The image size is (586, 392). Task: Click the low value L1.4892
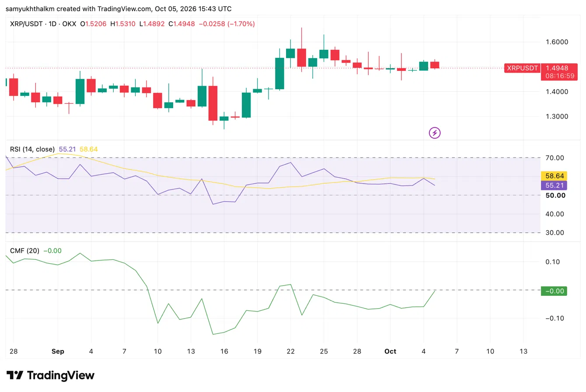click(152, 24)
